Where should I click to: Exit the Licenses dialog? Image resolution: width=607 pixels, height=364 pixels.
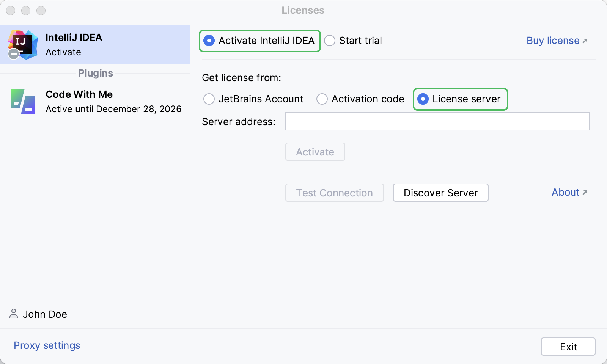click(568, 346)
